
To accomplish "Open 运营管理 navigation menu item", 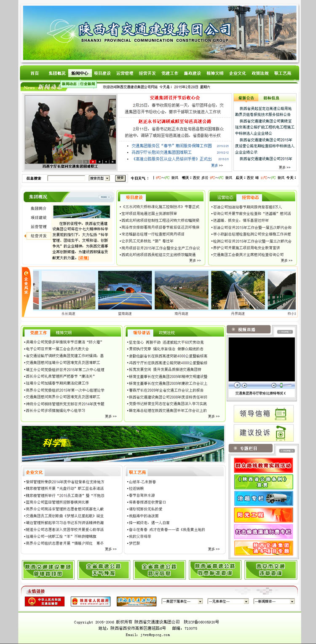I will pos(125,73).
